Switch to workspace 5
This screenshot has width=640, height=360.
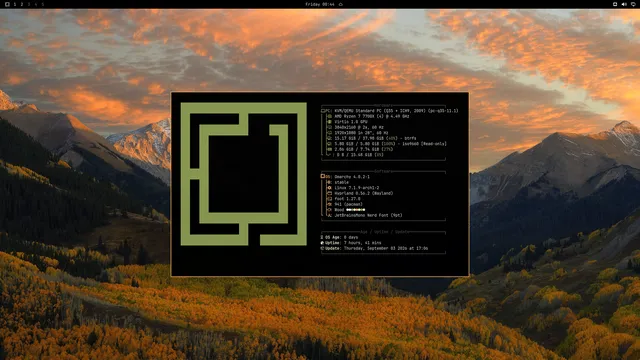(42, 4)
